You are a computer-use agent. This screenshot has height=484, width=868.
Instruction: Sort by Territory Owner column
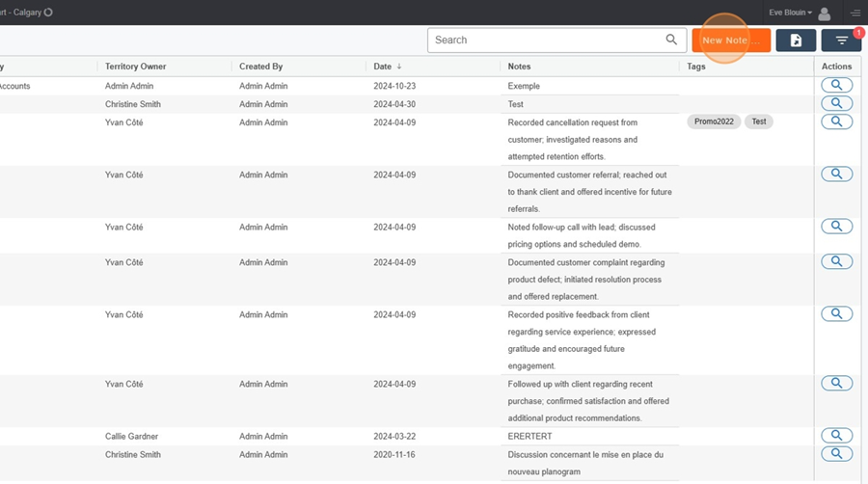[136, 67]
